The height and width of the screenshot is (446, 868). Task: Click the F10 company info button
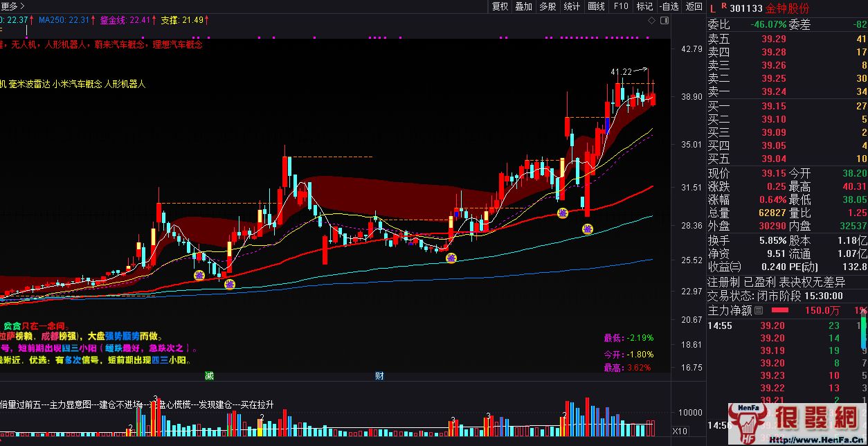pyautogui.click(x=621, y=7)
